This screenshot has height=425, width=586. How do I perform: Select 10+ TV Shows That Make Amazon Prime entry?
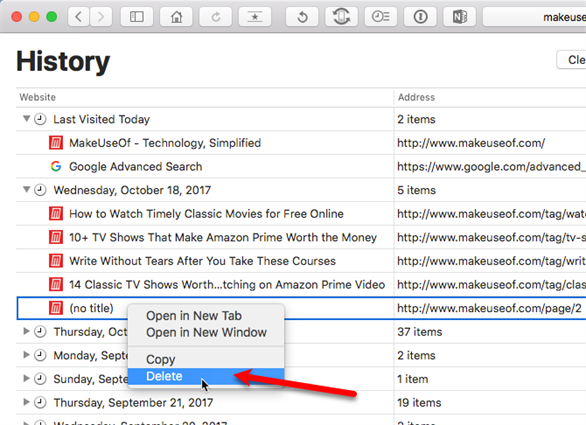[223, 237]
